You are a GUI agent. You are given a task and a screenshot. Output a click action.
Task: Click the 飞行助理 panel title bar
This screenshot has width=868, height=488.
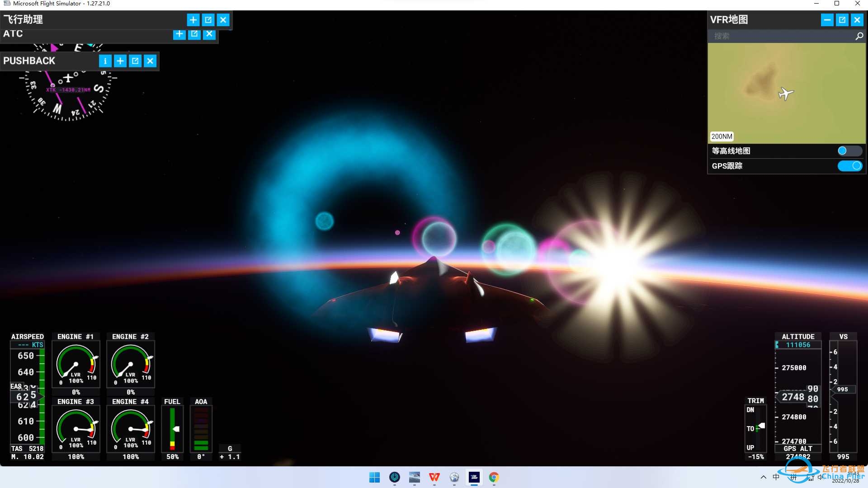point(90,20)
